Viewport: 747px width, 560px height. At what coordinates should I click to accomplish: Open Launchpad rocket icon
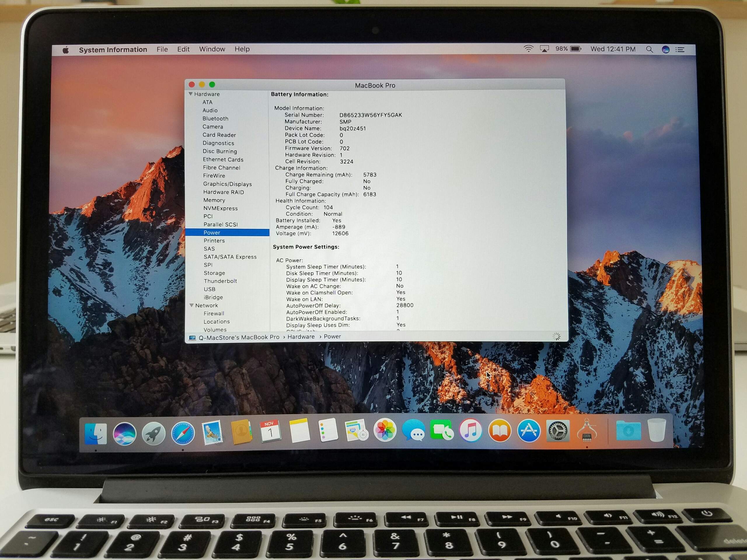click(x=154, y=434)
